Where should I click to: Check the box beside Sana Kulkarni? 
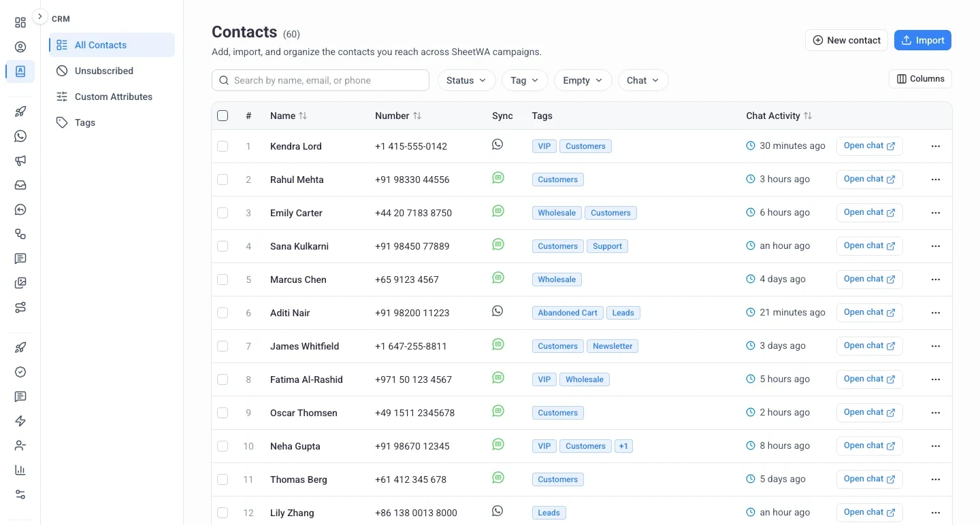pos(223,246)
